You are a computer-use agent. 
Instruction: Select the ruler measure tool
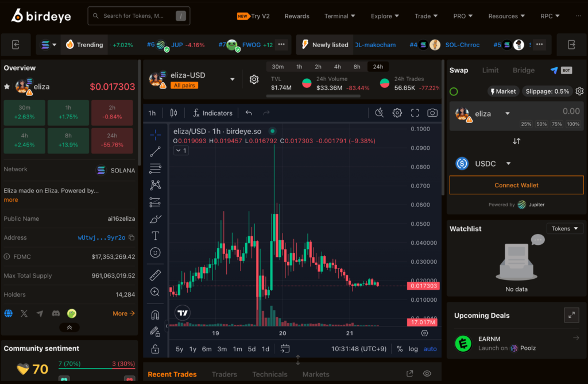(155, 275)
